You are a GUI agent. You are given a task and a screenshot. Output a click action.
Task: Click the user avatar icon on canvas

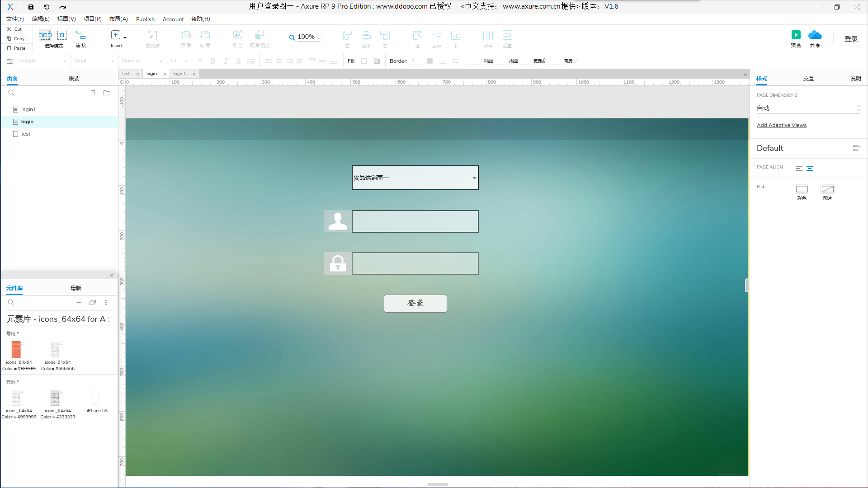[337, 221]
